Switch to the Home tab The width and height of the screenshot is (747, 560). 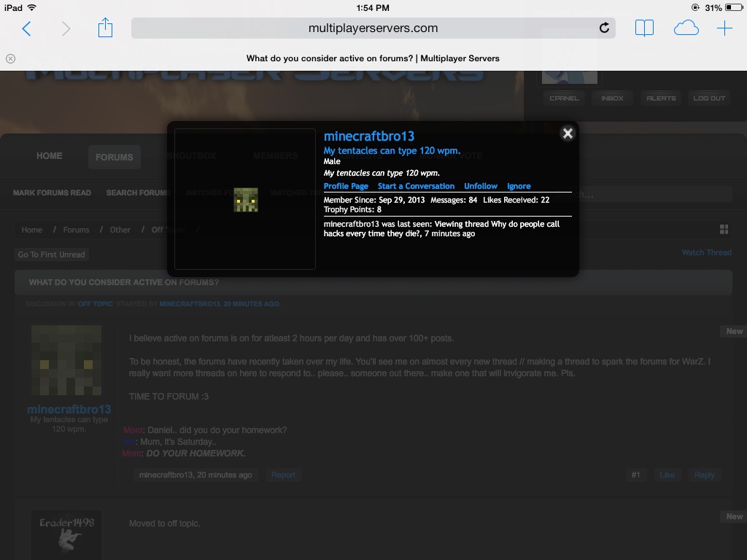pos(50,156)
